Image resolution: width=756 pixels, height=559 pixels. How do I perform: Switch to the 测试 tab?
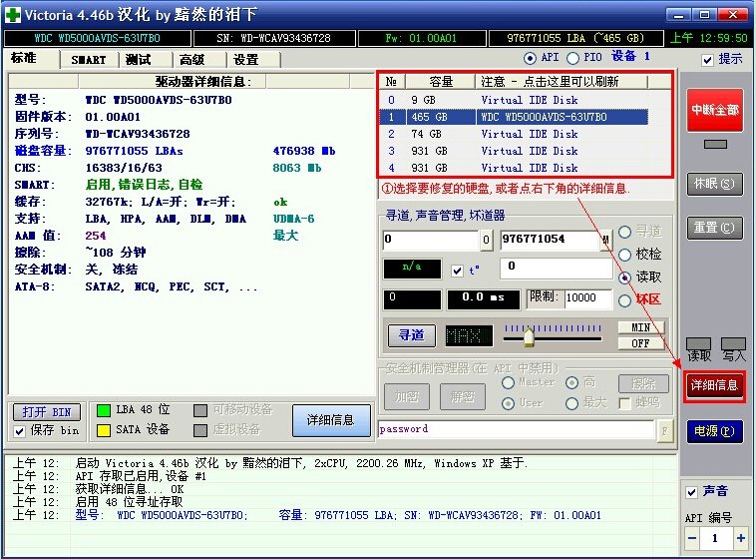146,60
